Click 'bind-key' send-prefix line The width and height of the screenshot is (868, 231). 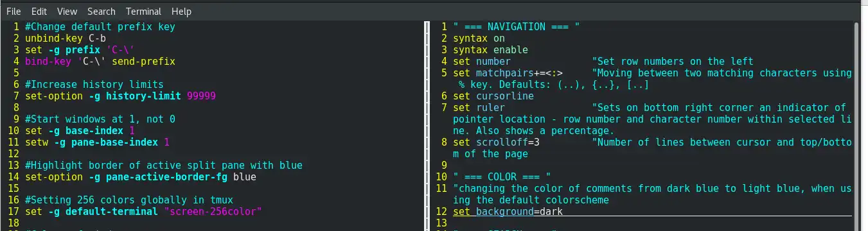pyautogui.click(x=100, y=62)
